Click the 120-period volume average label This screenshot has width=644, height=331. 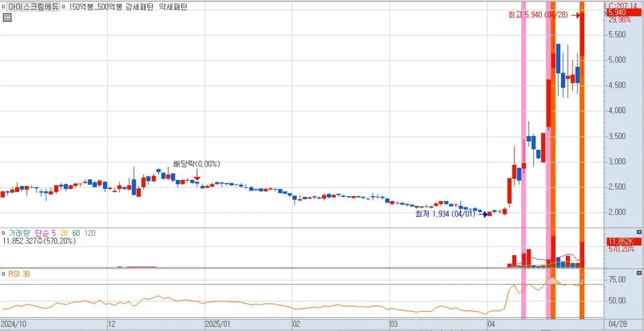tap(90, 233)
